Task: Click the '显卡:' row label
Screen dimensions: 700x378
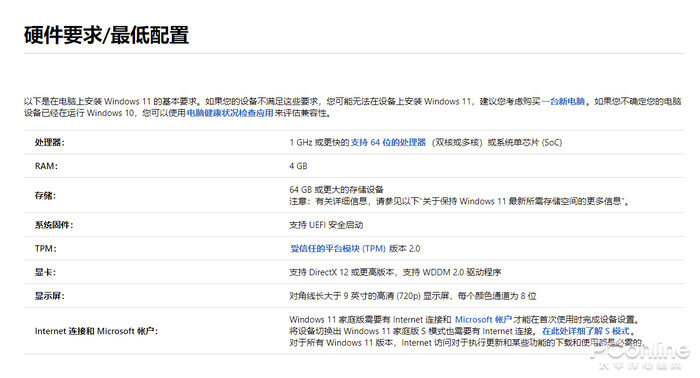Action: point(46,272)
